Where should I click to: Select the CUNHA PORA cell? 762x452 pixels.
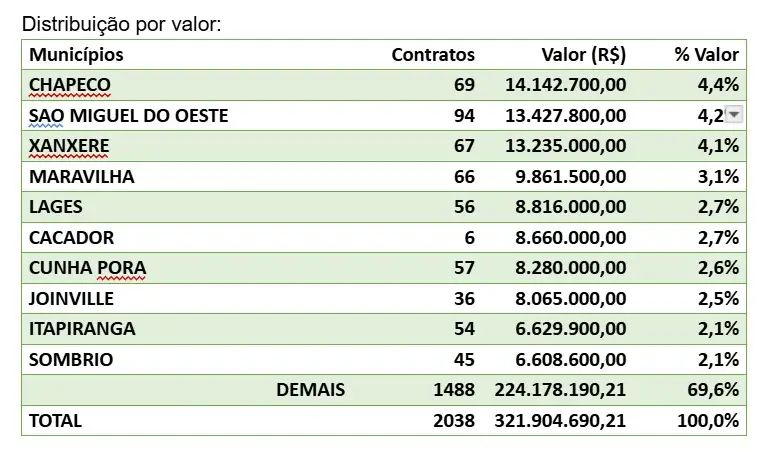pos(88,268)
